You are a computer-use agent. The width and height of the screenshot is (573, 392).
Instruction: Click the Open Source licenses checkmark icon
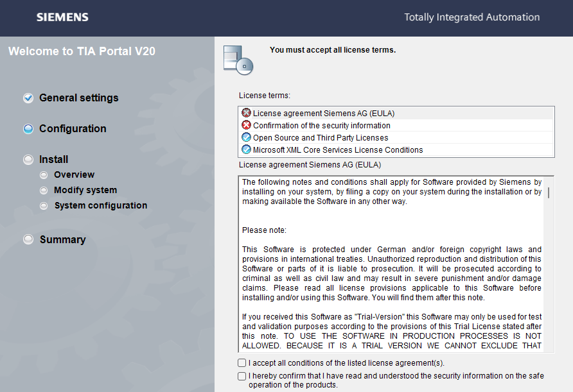(246, 137)
